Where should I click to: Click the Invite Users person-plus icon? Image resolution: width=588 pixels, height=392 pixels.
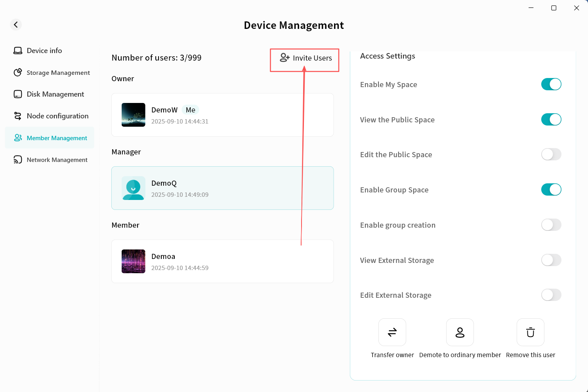pos(284,58)
